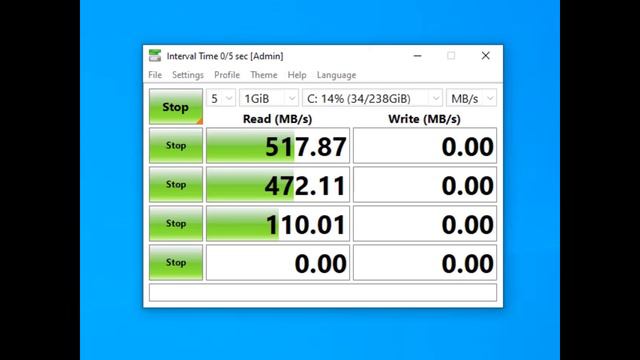Image resolution: width=640 pixels, height=360 pixels.
Task: Close the CrystalDiskMark window
Action: [485, 56]
